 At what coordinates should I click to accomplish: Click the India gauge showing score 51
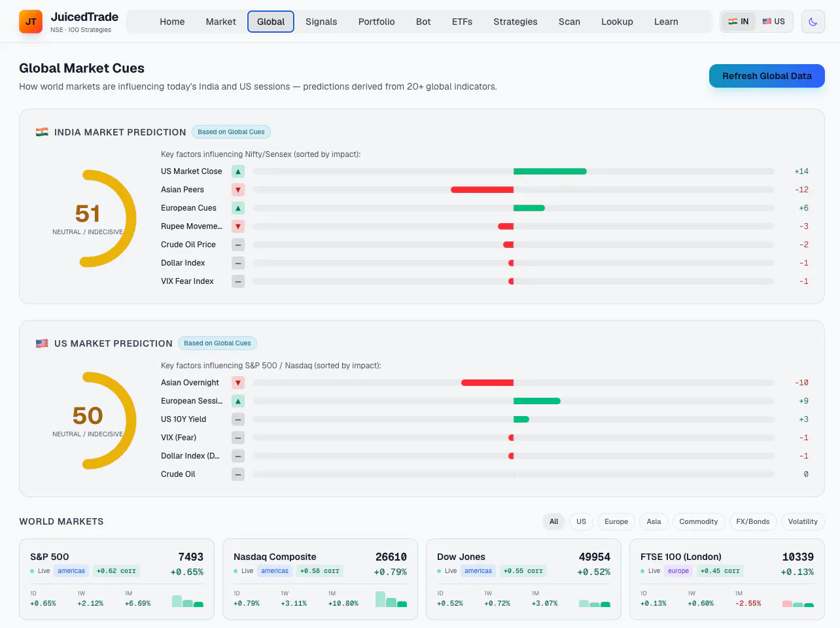pyautogui.click(x=88, y=218)
